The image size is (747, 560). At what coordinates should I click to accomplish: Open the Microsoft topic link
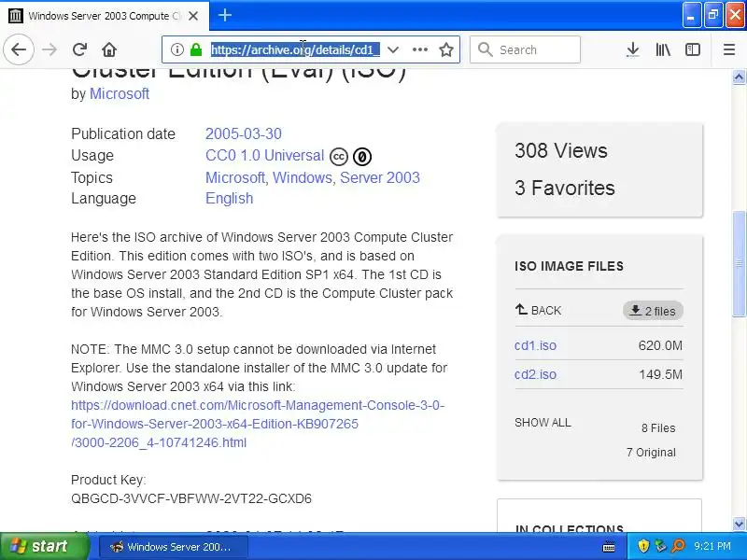(x=235, y=177)
